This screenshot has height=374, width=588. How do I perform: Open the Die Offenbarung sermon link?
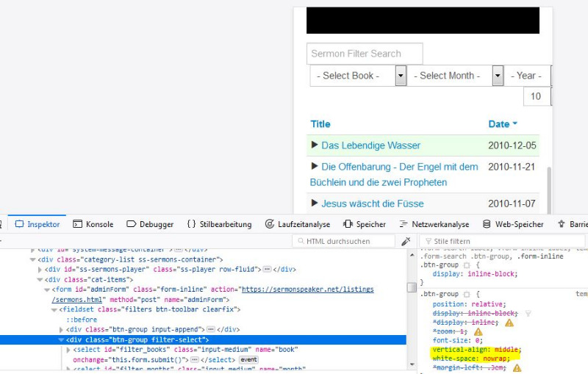pos(394,175)
